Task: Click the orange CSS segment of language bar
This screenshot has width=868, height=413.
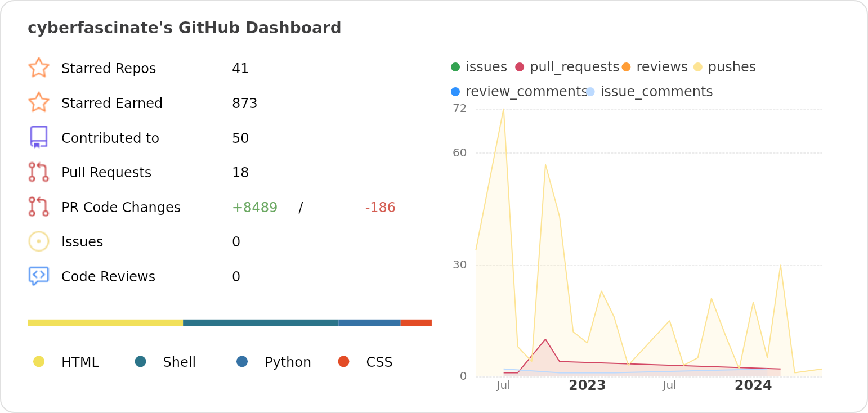Action: [416, 323]
